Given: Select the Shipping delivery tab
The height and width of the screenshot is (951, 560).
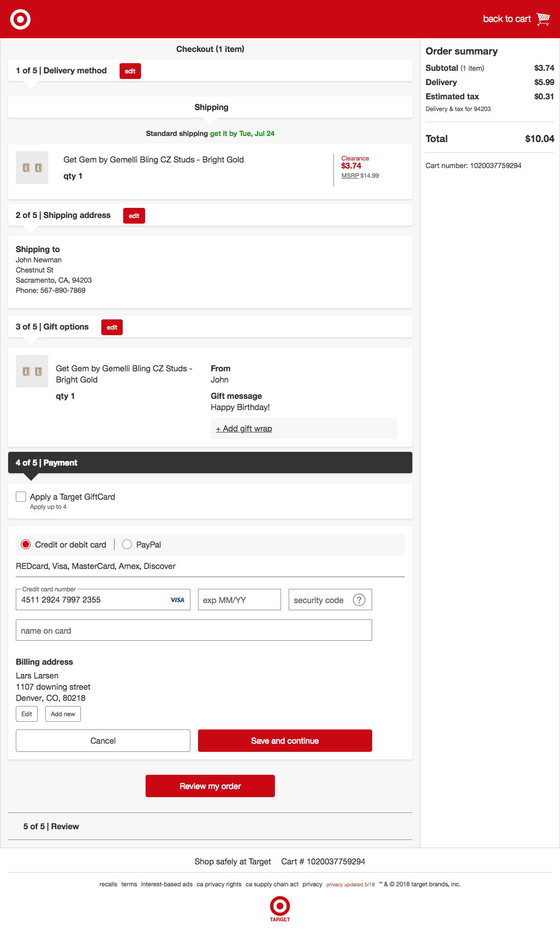Looking at the screenshot, I should (x=210, y=107).
